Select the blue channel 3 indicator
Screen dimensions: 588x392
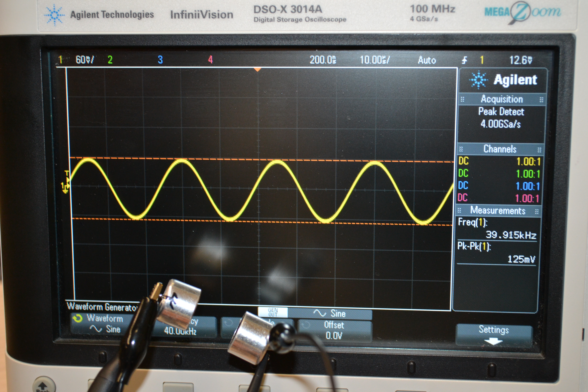point(160,60)
